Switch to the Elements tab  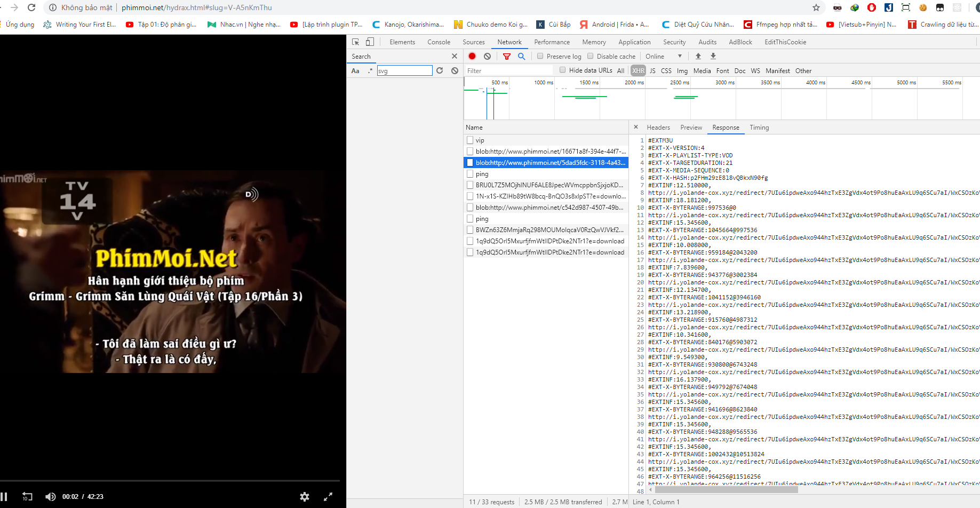(x=402, y=42)
